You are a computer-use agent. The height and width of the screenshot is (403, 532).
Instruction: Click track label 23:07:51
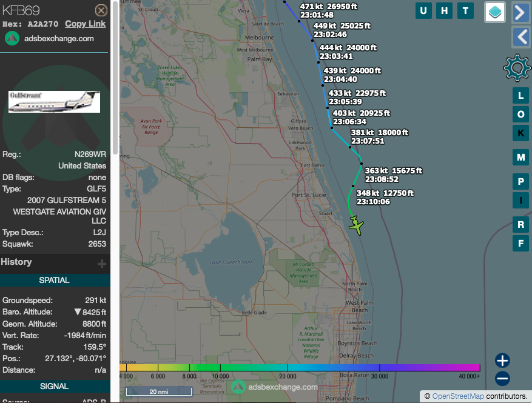point(368,141)
